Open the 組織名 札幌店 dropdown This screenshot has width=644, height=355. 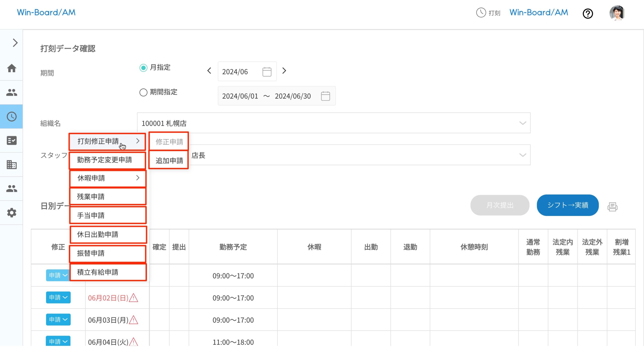(x=334, y=123)
